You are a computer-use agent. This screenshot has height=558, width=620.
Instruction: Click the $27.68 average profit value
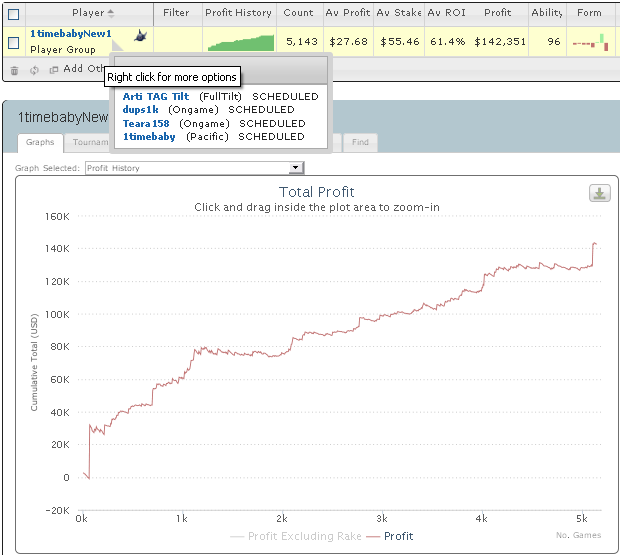coord(348,42)
